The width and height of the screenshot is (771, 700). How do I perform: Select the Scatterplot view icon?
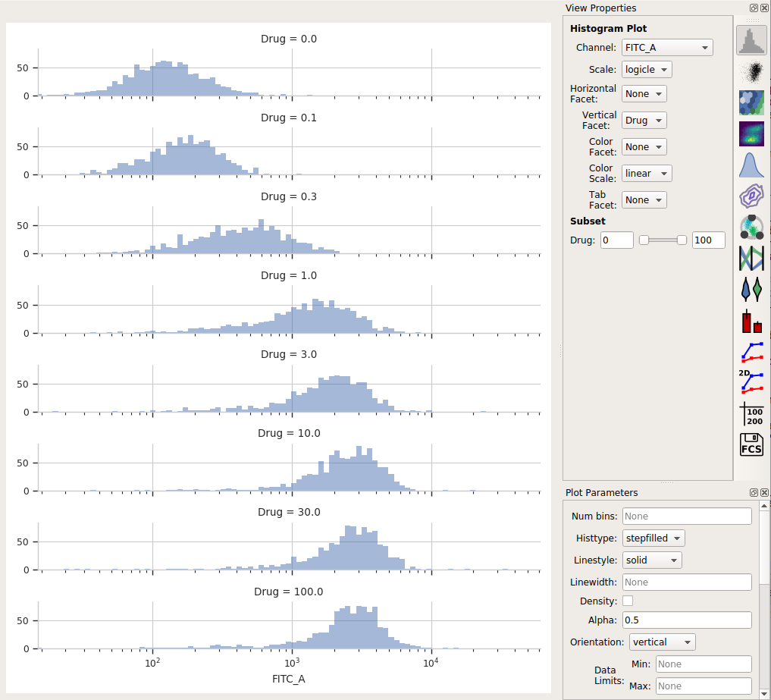click(751, 72)
